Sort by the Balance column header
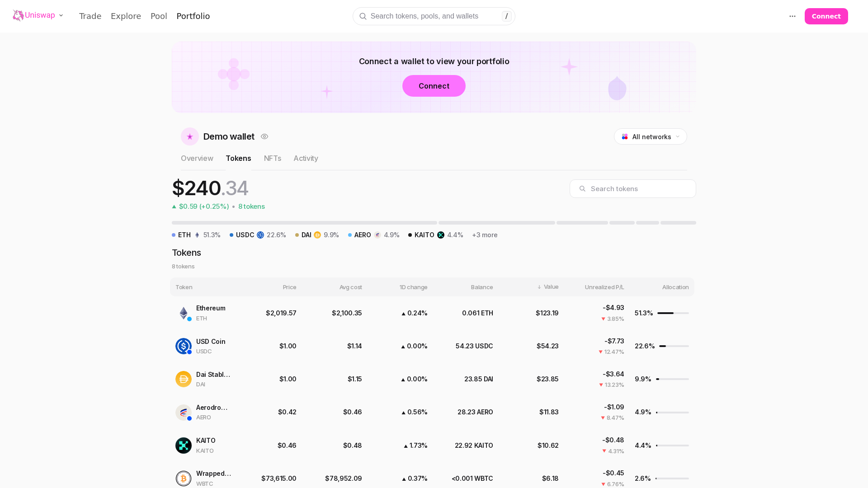The image size is (868, 488). click(x=482, y=287)
